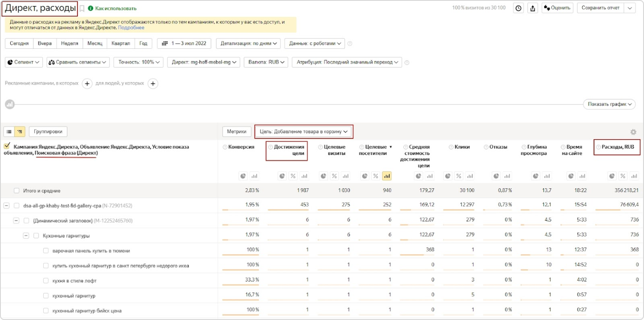This screenshot has height=320, width=644.
Task: Open table settings gear icon
Action: coord(633,132)
